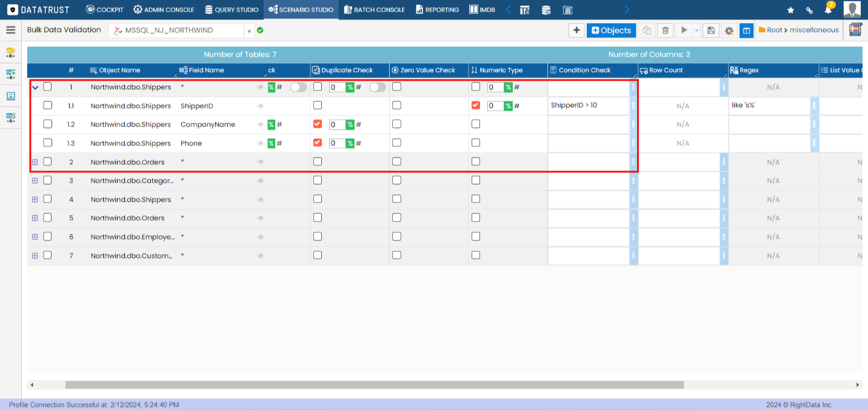Screen dimensions: 868x410
Task: Open the QUERY STUDIO tab
Action: point(232,10)
